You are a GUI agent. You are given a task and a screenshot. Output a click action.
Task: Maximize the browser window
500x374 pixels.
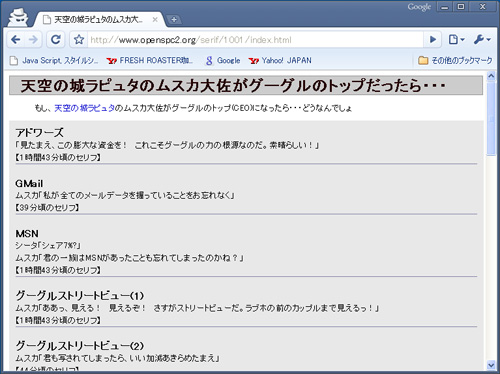click(x=461, y=7)
